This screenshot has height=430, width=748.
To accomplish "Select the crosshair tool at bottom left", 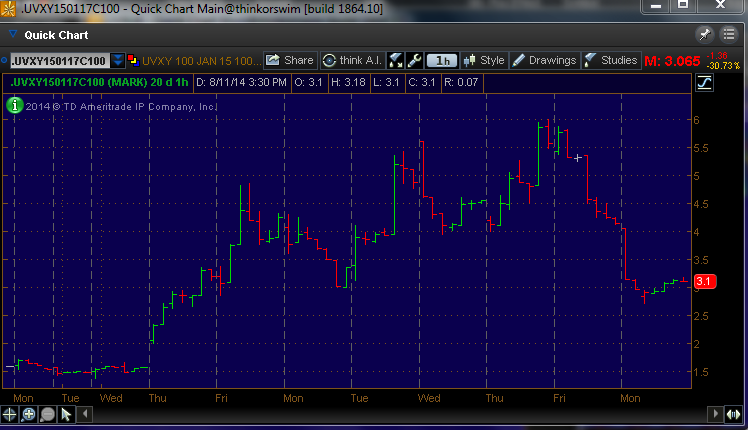I will click(11, 414).
